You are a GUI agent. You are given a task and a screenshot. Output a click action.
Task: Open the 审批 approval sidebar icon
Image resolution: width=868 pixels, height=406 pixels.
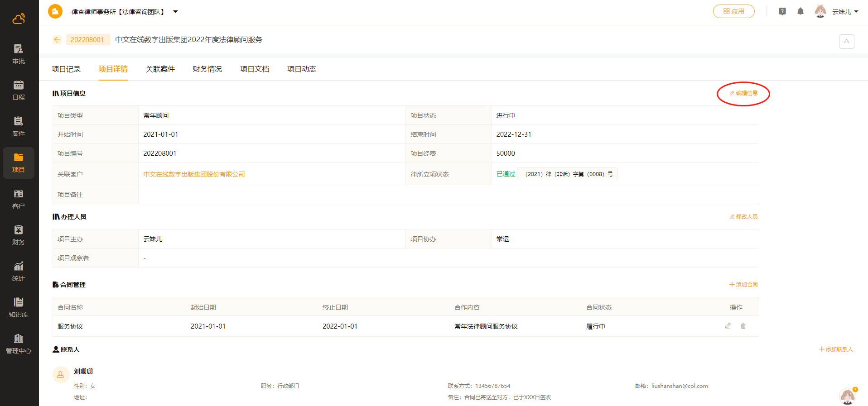click(19, 54)
